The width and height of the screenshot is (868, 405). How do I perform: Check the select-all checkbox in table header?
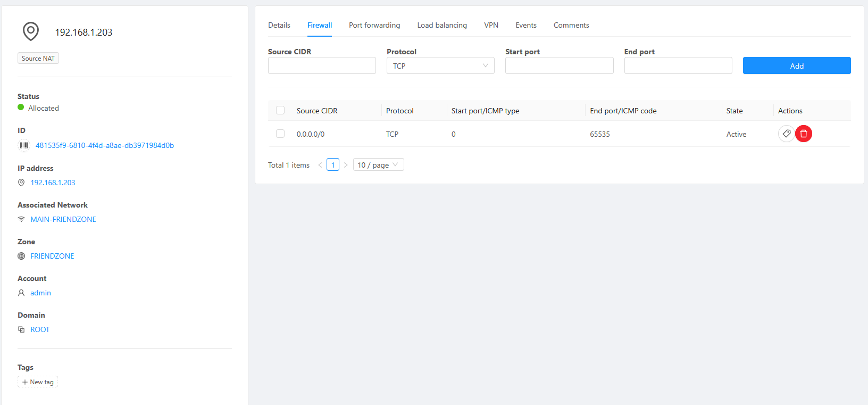point(280,110)
